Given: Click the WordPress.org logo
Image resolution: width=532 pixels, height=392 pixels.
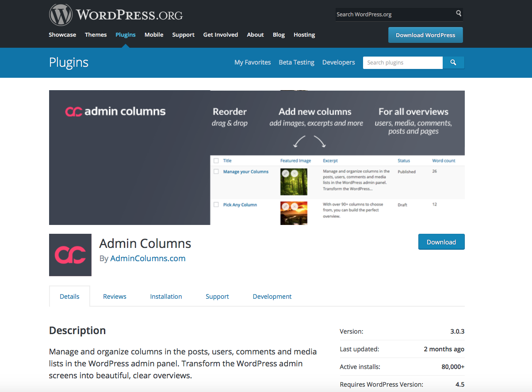Looking at the screenshot, I should pyautogui.click(x=116, y=15).
